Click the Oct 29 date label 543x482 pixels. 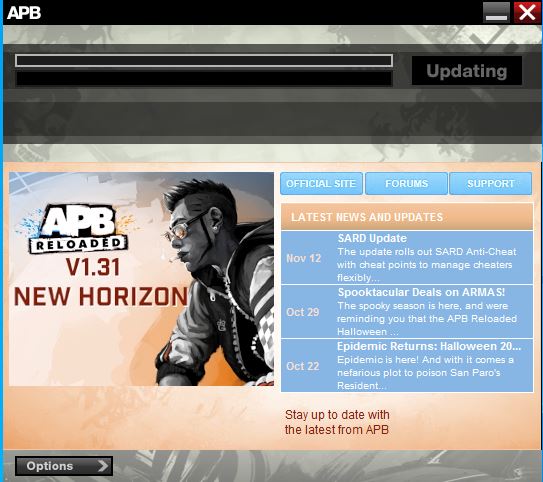(303, 312)
